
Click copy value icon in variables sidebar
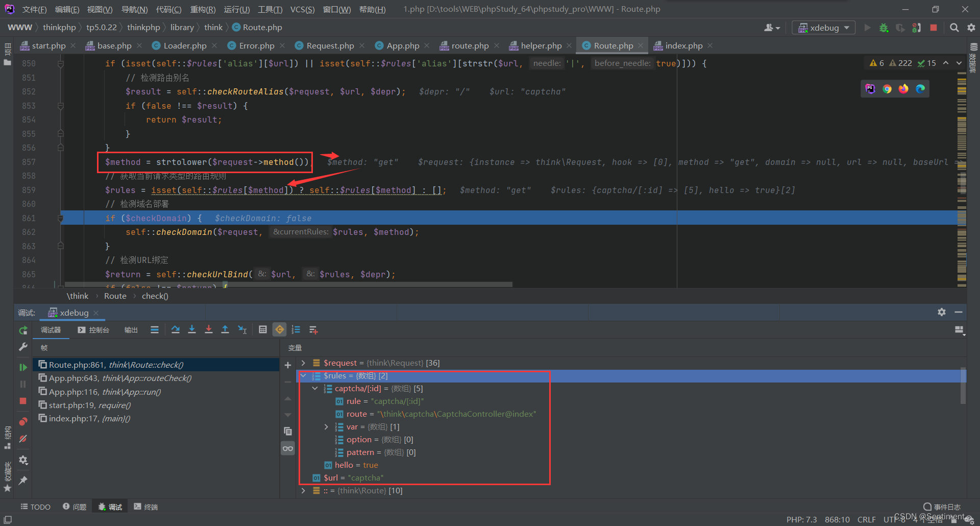coord(288,432)
